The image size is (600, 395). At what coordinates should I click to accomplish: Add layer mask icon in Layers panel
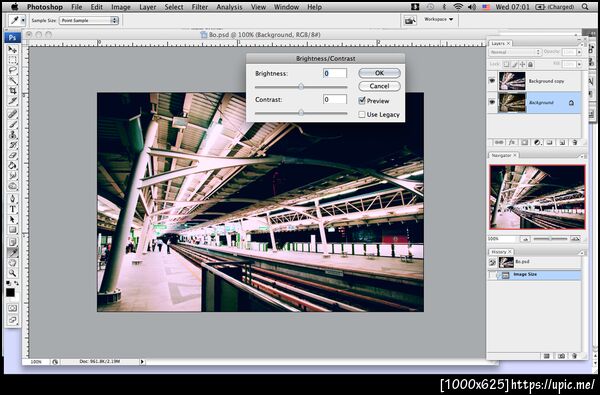[x=525, y=142]
